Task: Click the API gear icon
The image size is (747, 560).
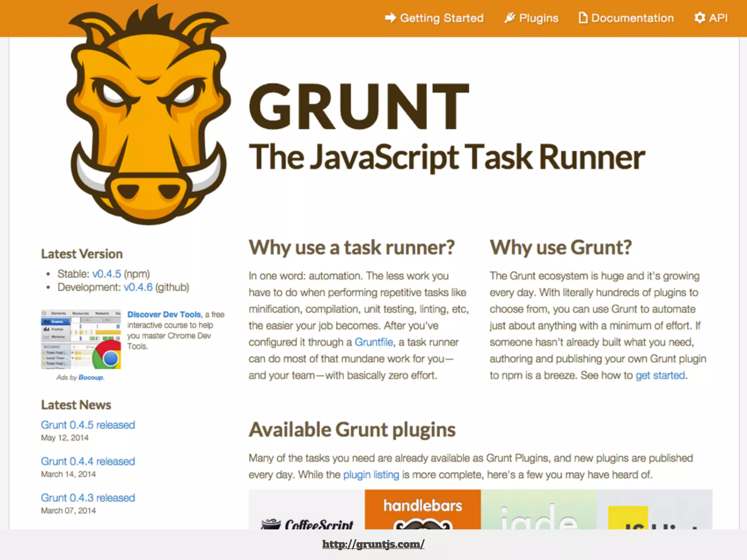Action: [x=700, y=17]
